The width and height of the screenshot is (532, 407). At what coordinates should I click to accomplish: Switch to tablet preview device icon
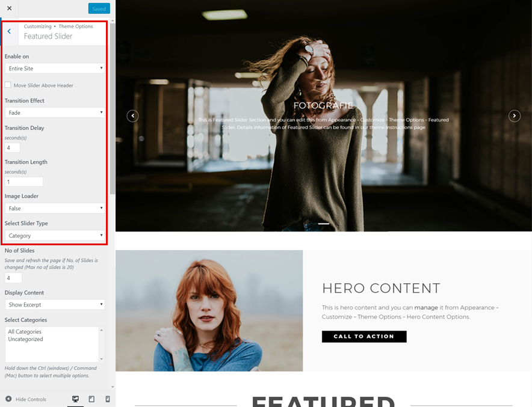[91, 399]
